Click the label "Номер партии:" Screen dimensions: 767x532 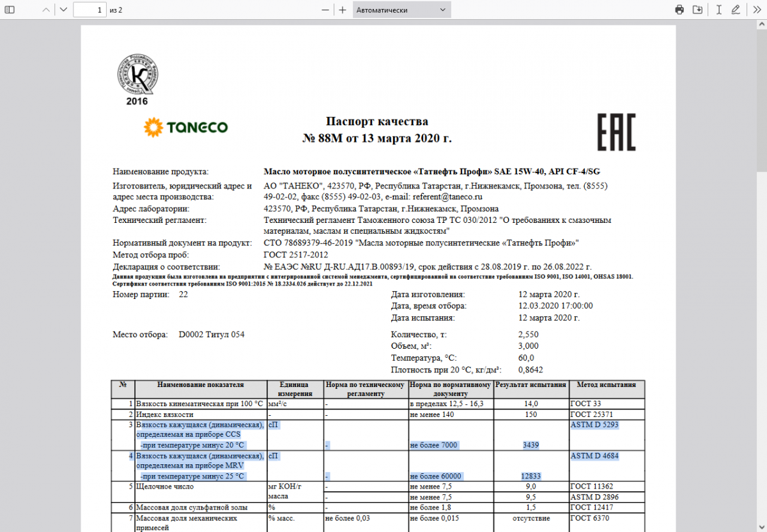[141, 294]
